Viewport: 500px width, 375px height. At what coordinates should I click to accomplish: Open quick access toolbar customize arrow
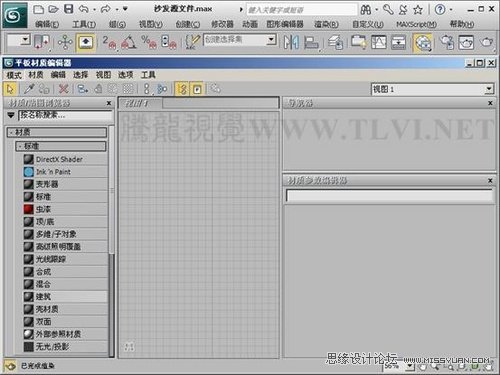(x=125, y=9)
